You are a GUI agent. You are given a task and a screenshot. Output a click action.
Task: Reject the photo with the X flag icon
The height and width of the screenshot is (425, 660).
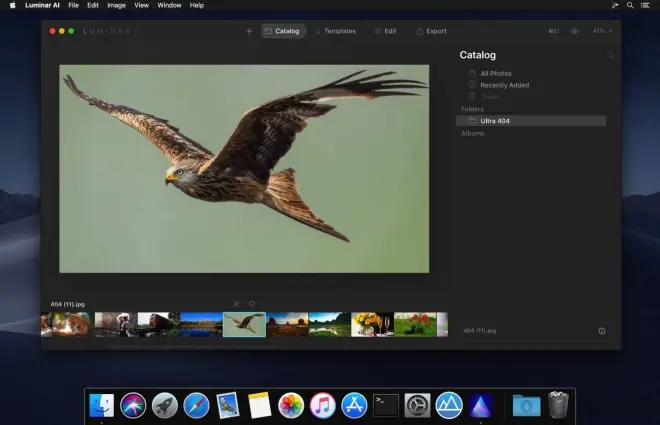pyautogui.click(x=236, y=304)
